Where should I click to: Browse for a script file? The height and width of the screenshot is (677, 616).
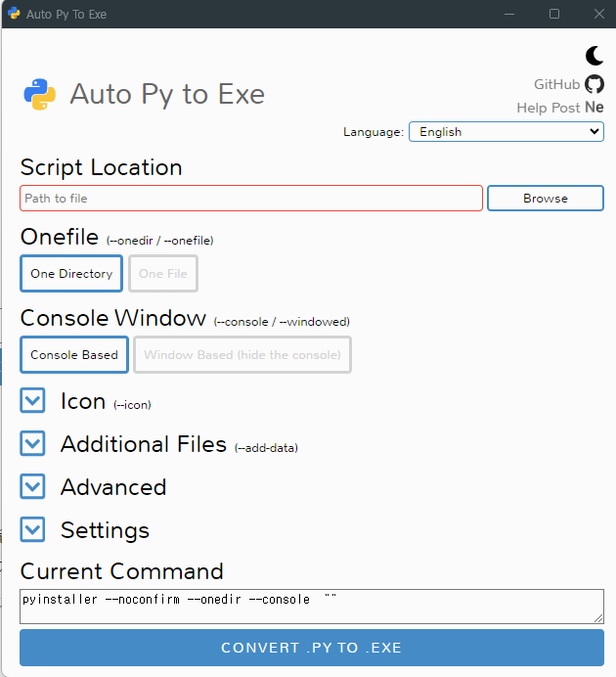tap(546, 199)
